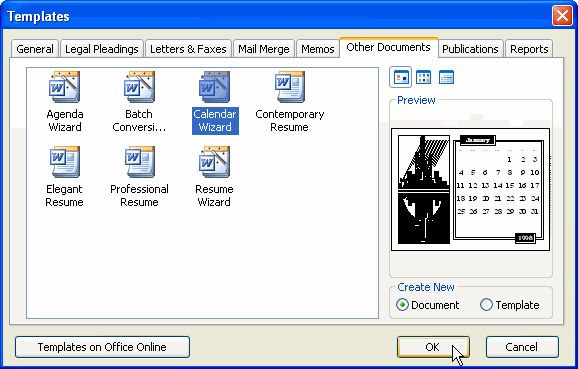Click the Calendar Wizard template icon
The height and width of the screenshot is (369, 578).
[x=215, y=87]
